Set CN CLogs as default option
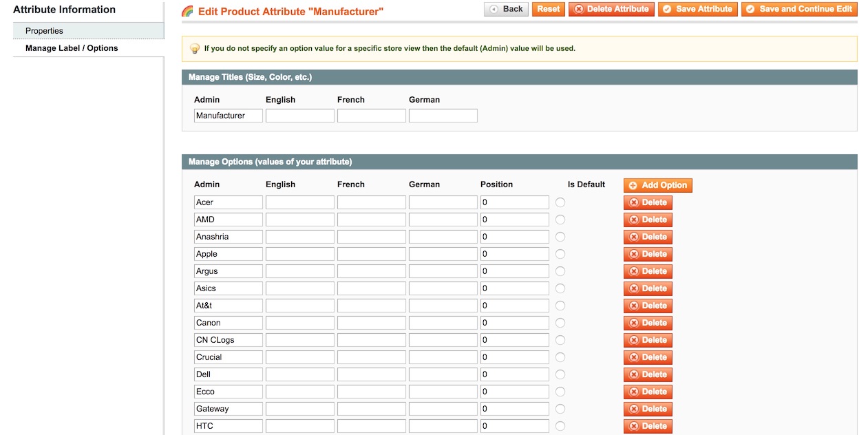Viewport: 868px width, 435px height. pos(560,340)
